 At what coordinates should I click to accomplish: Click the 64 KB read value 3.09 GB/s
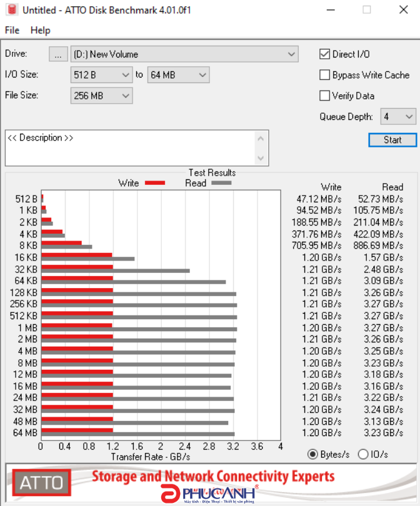coord(384,280)
